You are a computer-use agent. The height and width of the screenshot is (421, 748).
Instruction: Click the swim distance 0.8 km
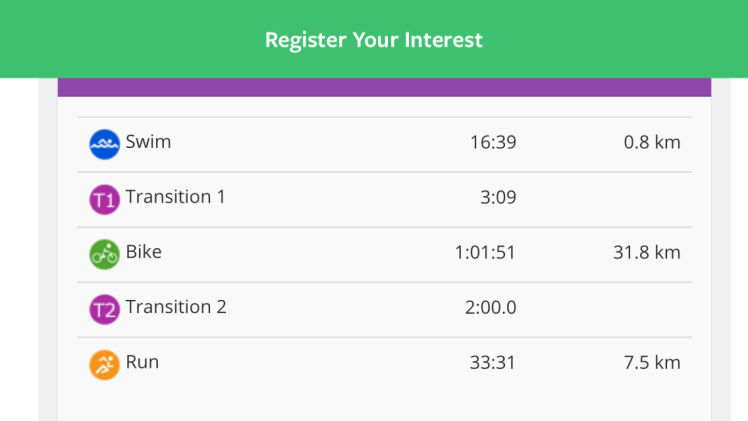tap(652, 142)
